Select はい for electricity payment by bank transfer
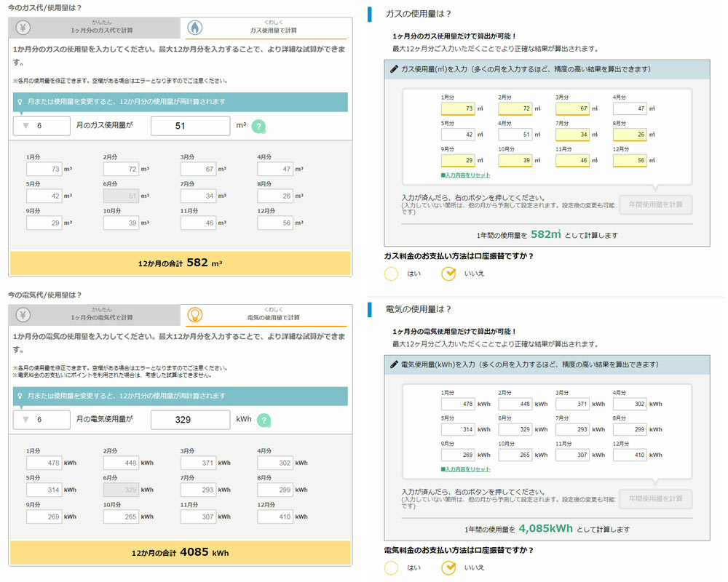 pos(392,567)
